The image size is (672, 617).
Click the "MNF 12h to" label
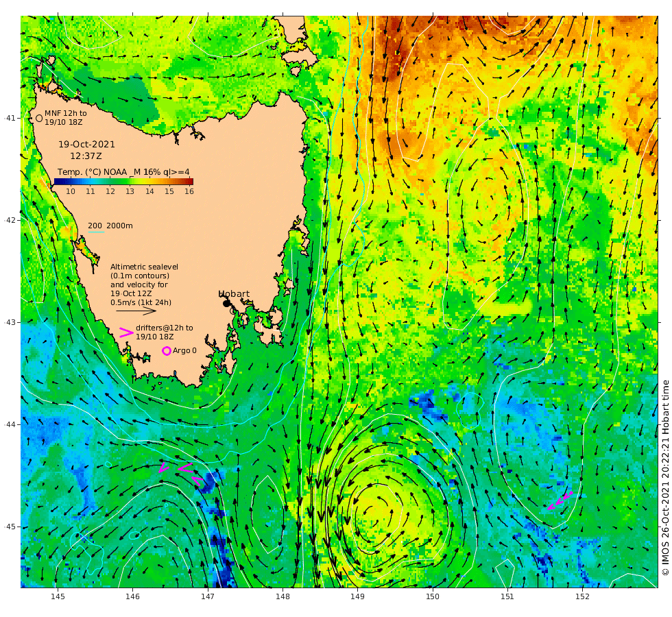pyautogui.click(x=66, y=113)
